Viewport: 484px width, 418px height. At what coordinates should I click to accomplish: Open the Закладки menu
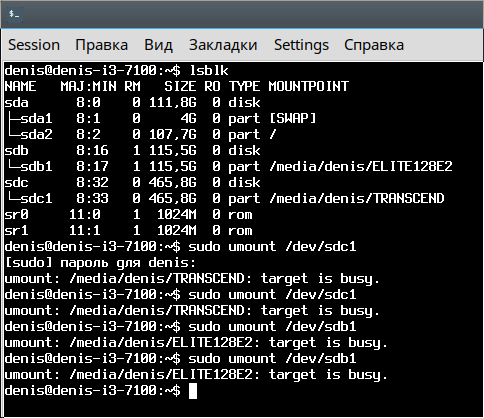pos(223,45)
